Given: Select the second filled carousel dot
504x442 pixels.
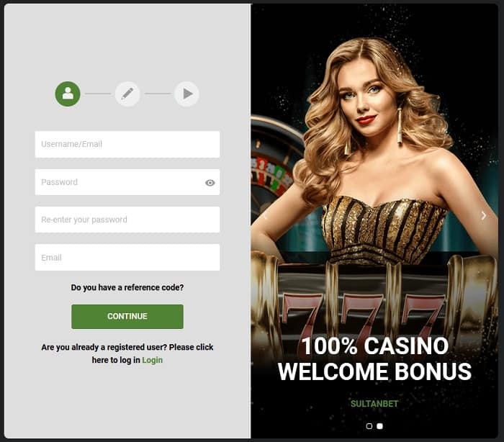Looking at the screenshot, I should (x=379, y=426).
